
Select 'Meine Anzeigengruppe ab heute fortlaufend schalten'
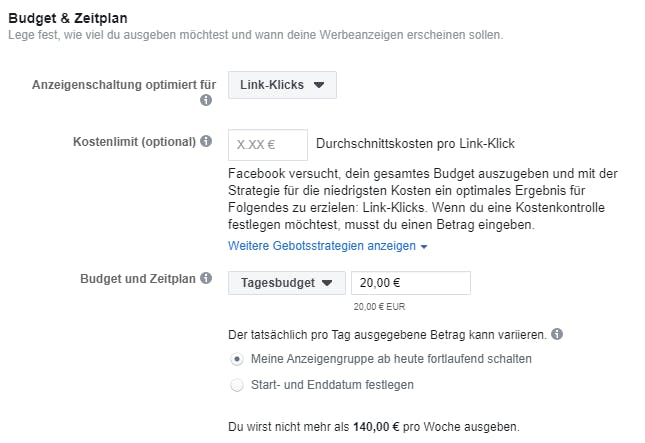[236, 358]
